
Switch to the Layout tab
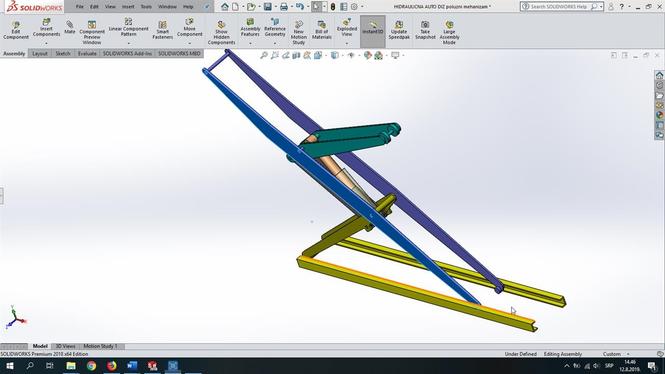40,53
